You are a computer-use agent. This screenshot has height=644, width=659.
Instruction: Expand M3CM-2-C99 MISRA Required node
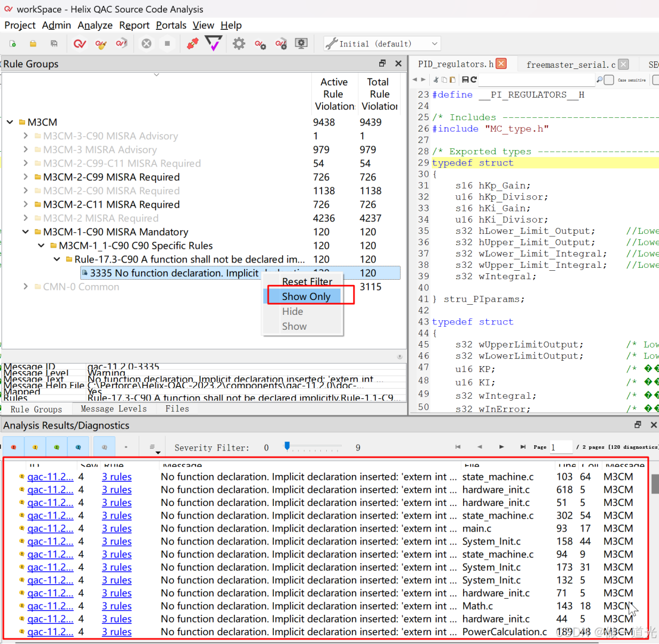(x=26, y=177)
